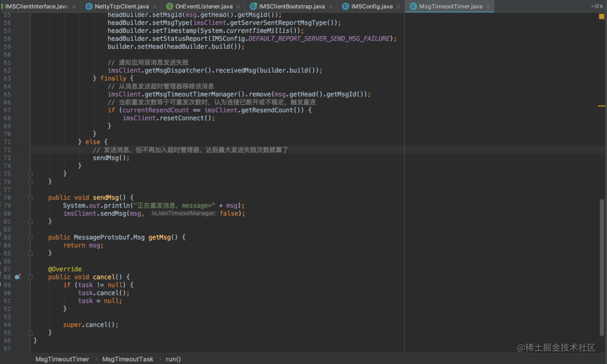Click the fold end marker on line 81
The height and width of the screenshot is (364, 607).
click(x=30, y=222)
